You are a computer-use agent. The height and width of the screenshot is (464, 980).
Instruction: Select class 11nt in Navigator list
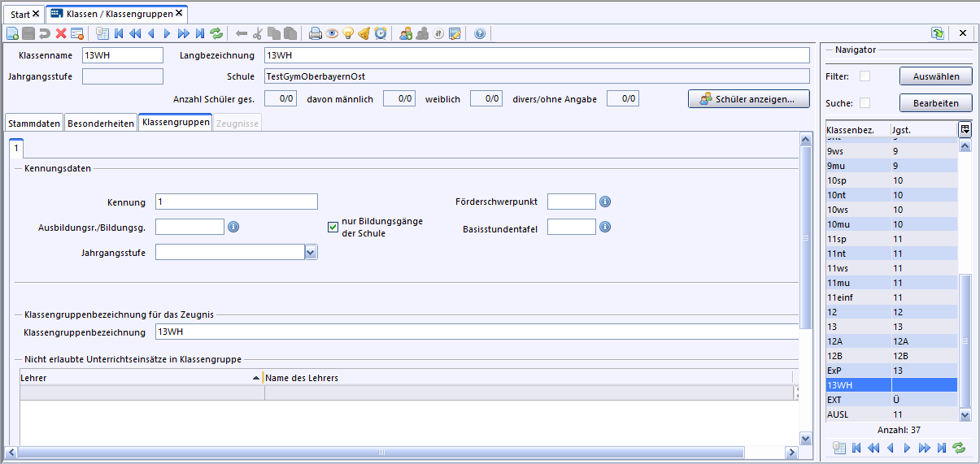click(891, 254)
